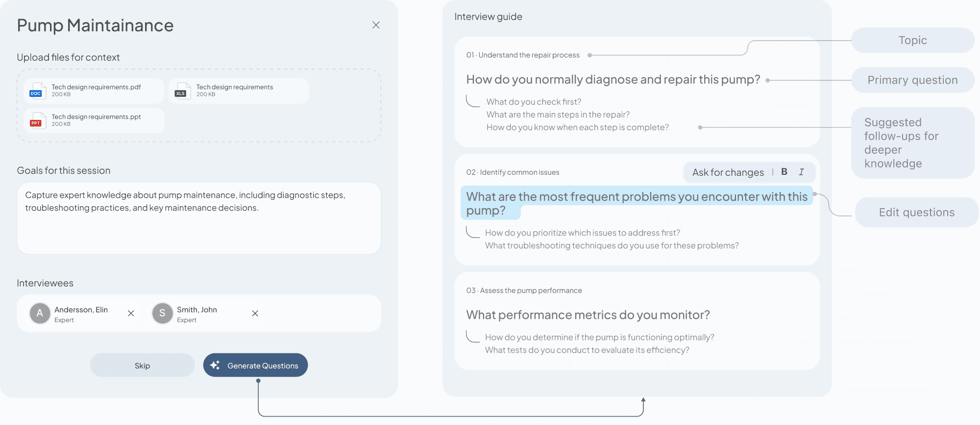Click Smith, John's avatar
This screenshot has height=425, width=980.
(x=163, y=313)
